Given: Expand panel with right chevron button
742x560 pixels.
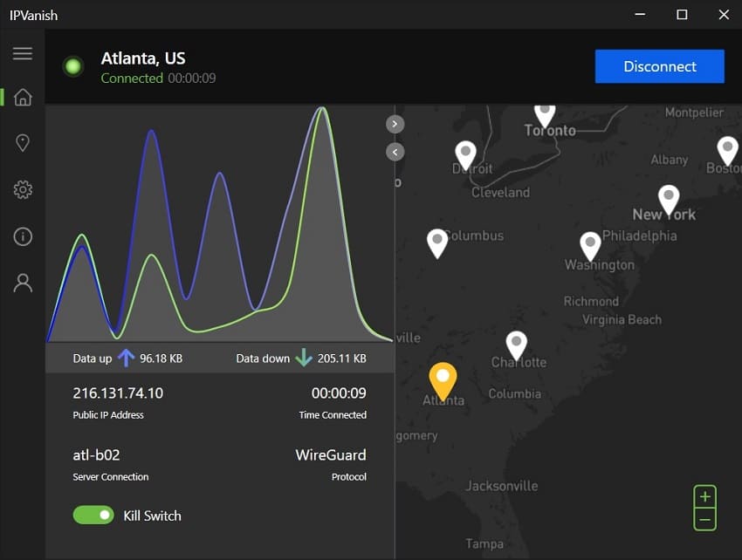Looking at the screenshot, I should [x=395, y=125].
